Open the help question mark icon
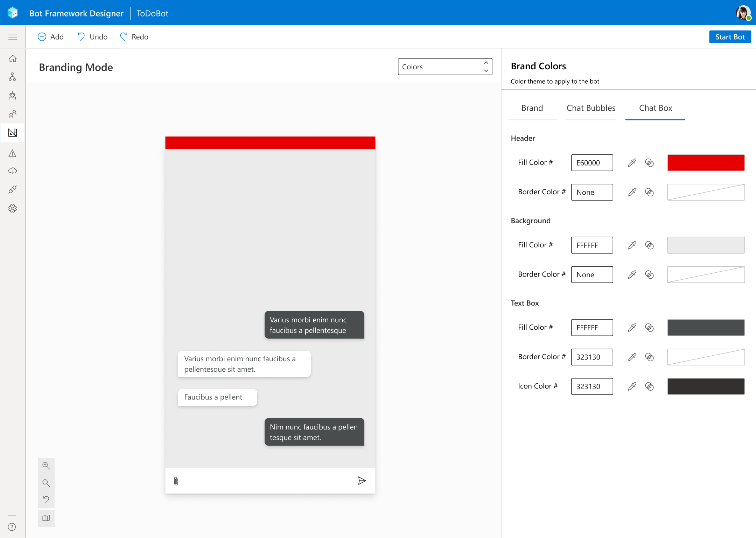 pos(12,527)
